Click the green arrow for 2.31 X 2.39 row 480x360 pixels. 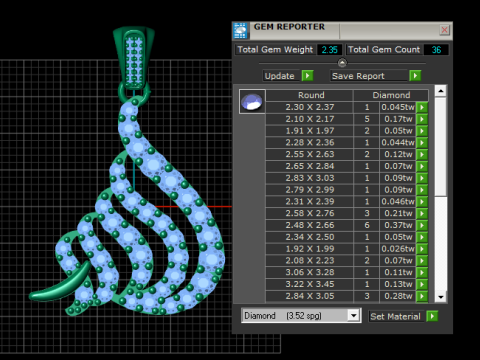point(422,202)
